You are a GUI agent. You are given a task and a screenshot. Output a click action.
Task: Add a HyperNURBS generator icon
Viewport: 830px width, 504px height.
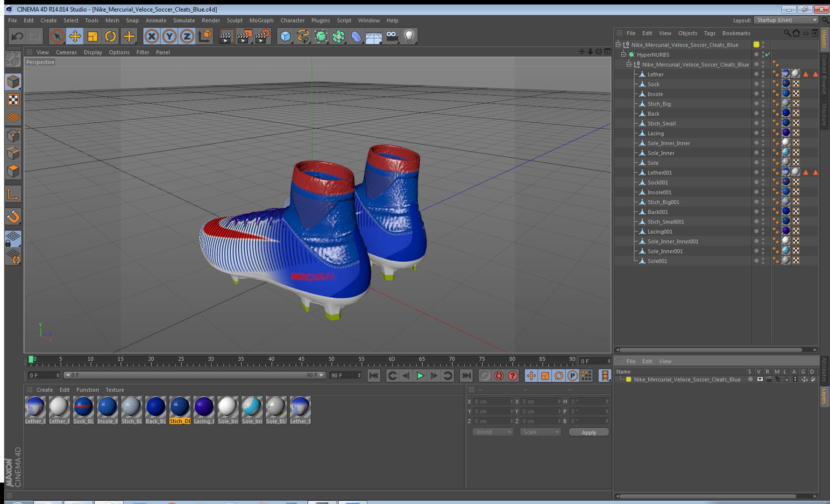(x=321, y=36)
